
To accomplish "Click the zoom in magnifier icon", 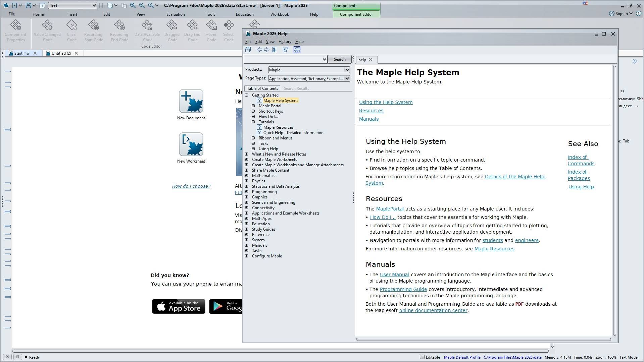I will (x=133, y=5).
